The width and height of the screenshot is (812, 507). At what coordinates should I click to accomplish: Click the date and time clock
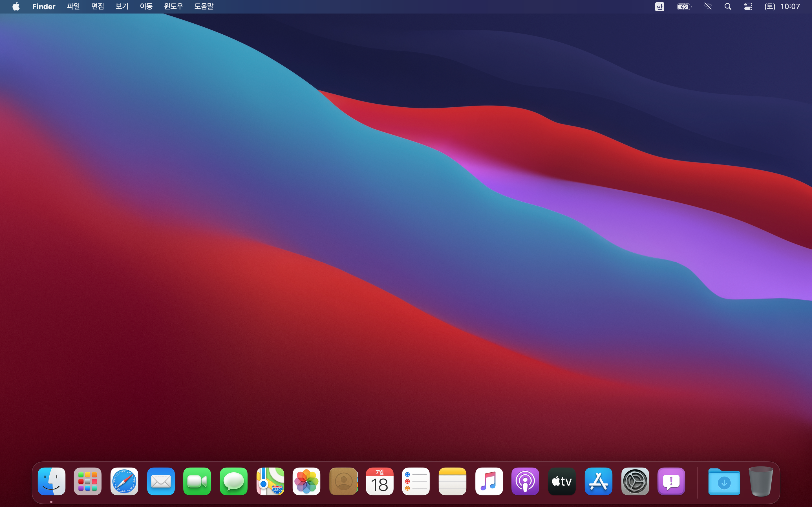(782, 6)
